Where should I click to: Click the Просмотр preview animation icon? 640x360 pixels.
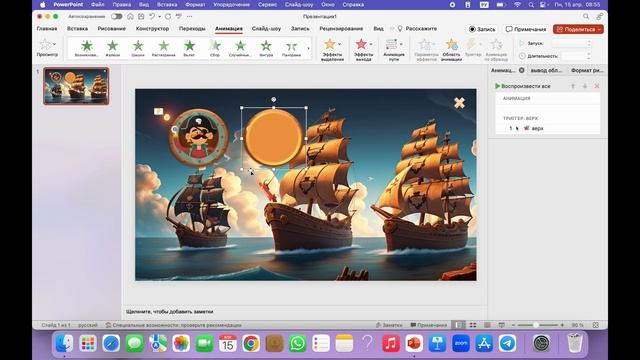[45, 44]
